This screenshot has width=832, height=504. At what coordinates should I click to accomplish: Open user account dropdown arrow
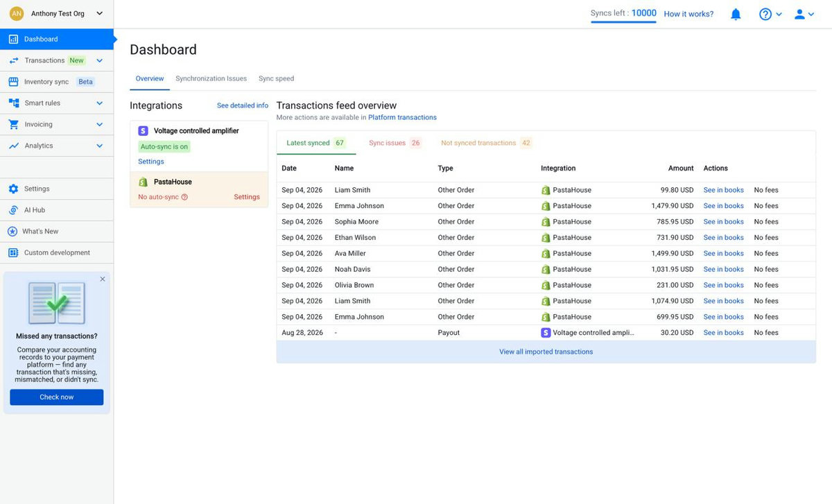pyautogui.click(x=812, y=15)
